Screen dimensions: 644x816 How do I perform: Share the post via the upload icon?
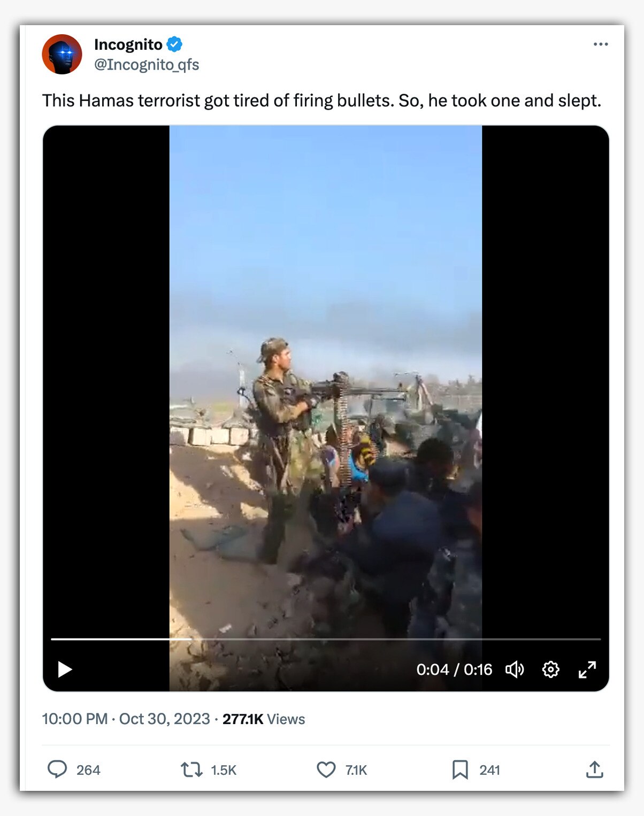point(594,769)
